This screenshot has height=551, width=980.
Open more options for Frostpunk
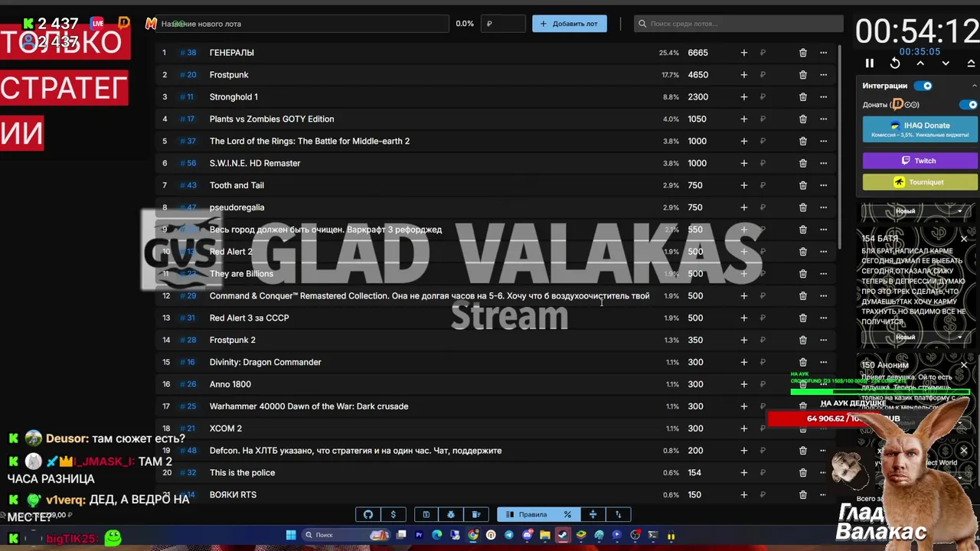click(824, 75)
